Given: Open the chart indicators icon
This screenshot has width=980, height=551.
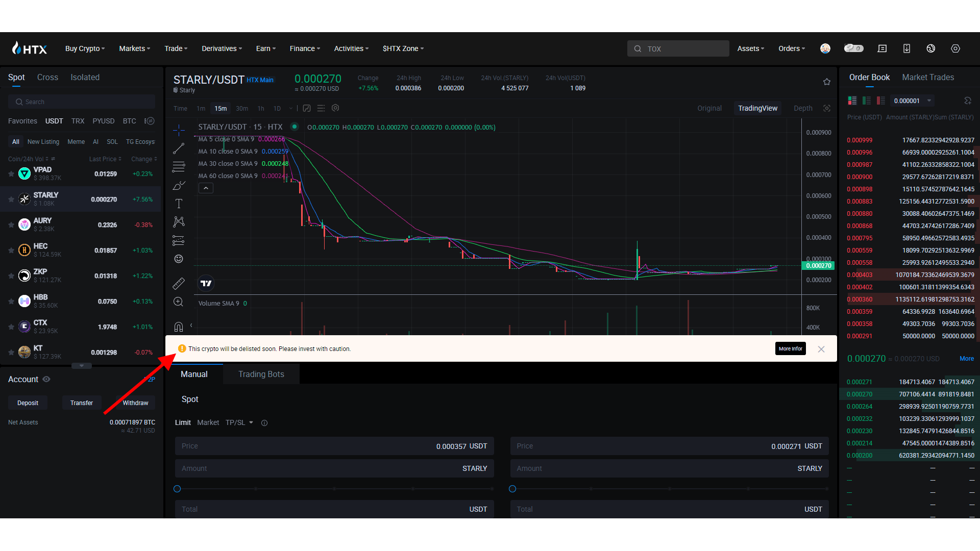Looking at the screenshot, I should coord(307,108).
